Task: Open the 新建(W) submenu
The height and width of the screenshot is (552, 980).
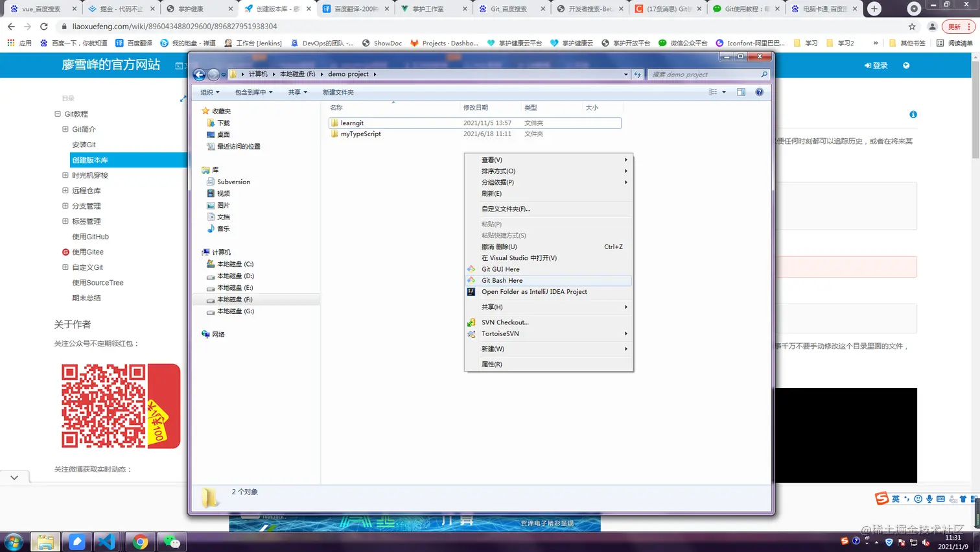Action: click(548, 349)
